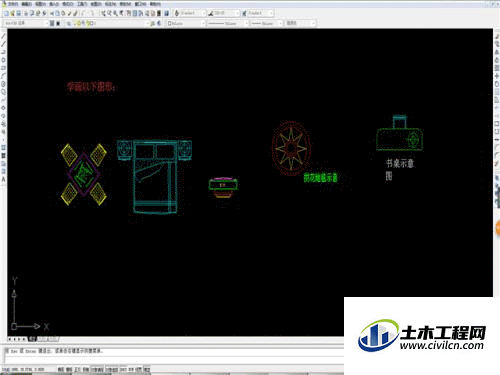Click the coordinate readout in status bar
Viewport: 500px width, 375px height.
pyautogui.click(x=23, y=369)
